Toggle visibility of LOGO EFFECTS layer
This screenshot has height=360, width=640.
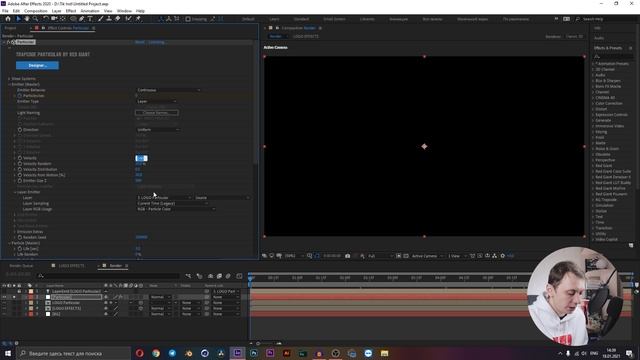click(x=4, y=309)
